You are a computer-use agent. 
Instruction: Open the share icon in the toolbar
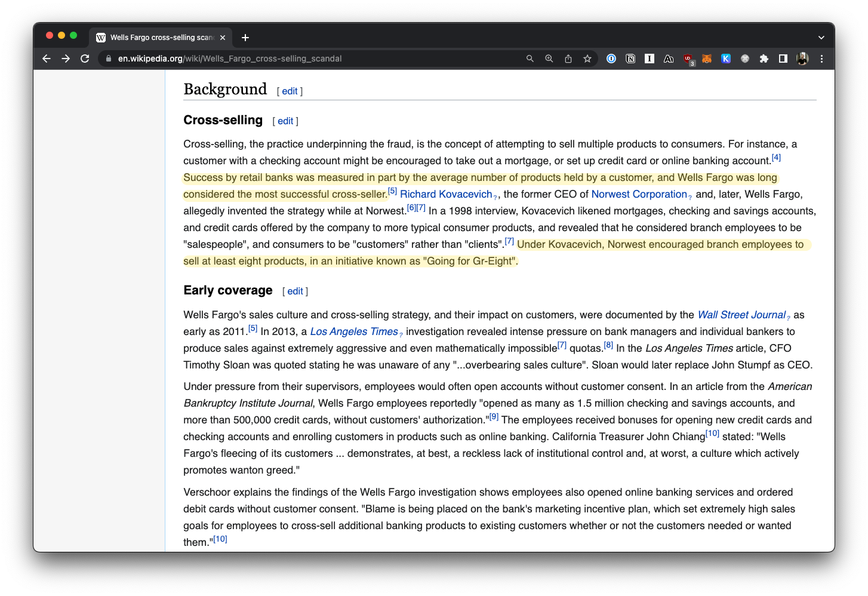click(568, 59)
